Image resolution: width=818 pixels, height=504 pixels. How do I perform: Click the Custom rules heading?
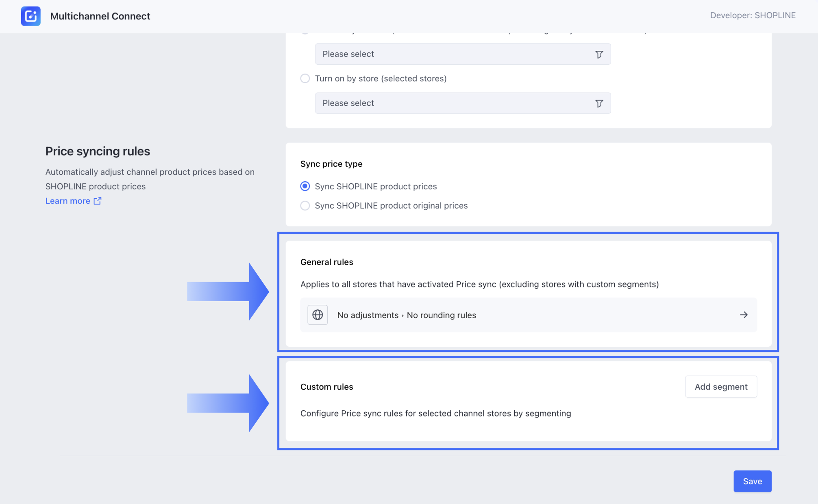[x=326, y=387]
